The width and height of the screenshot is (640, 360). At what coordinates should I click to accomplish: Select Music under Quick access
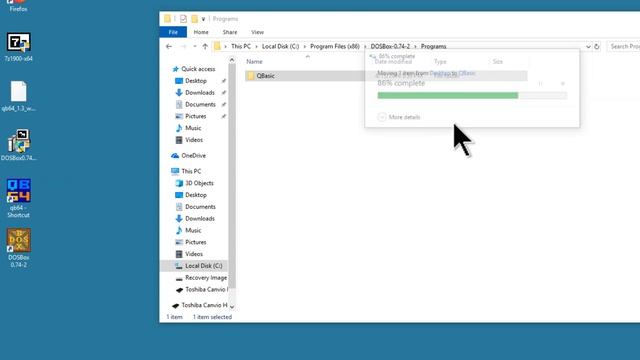click(x=193, y=128)
